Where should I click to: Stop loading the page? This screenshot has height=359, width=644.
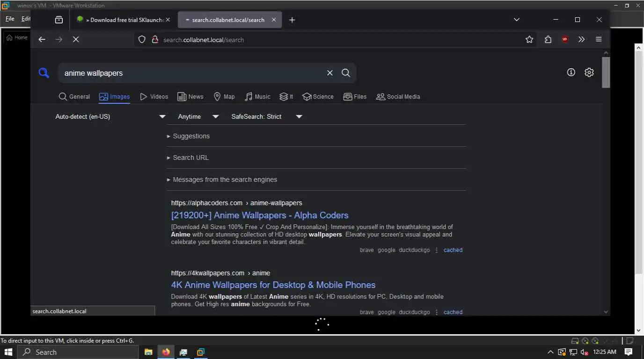pos(76,40)
